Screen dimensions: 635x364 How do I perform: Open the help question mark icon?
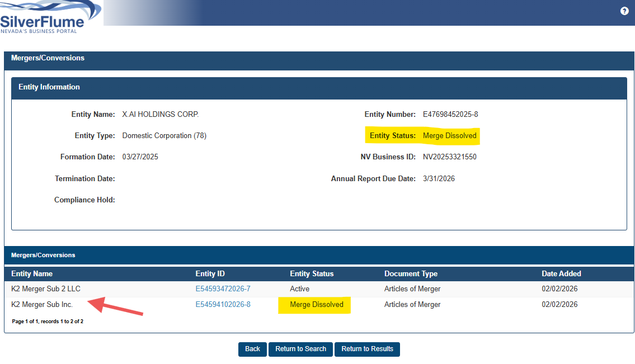click(624, 11)
